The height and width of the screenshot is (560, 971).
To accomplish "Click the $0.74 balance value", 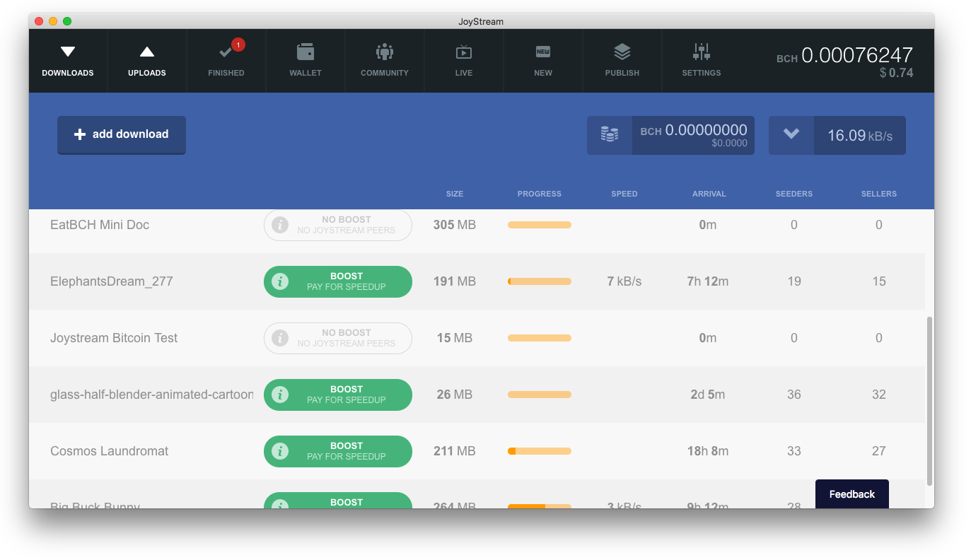I will tap(897, 73).
